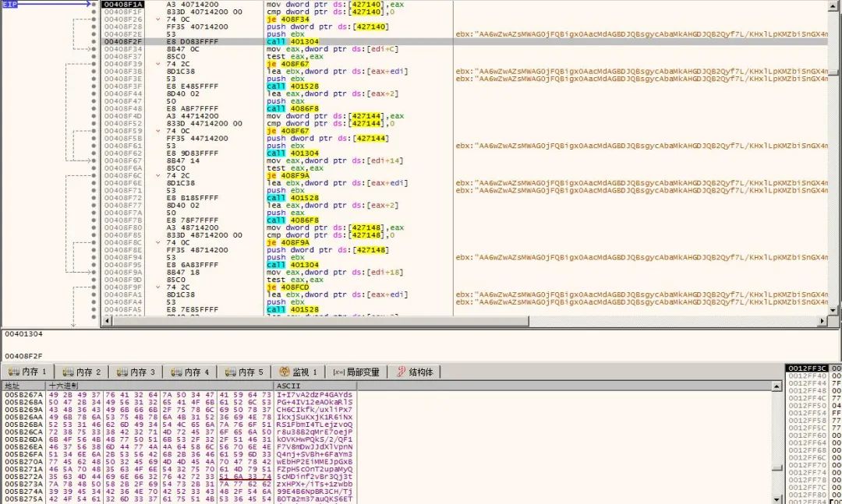Click jump marker on 00408F8C bytes

pyautogui.click(x=159, y=242)
